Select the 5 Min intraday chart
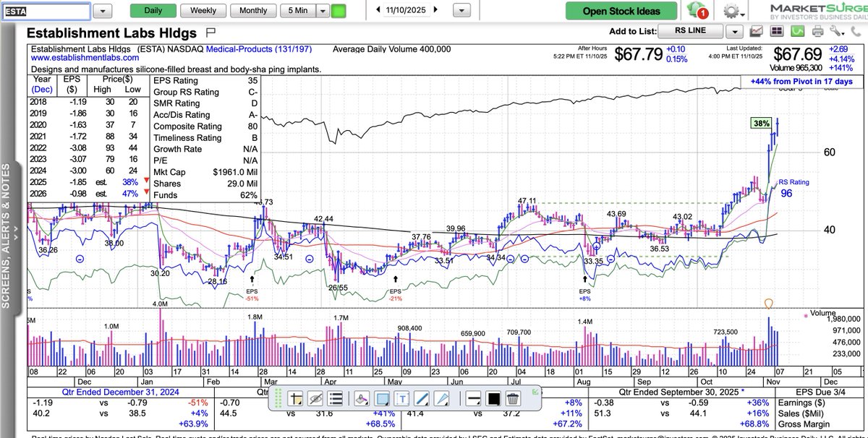868x438 pixels. tap(298, 10)
